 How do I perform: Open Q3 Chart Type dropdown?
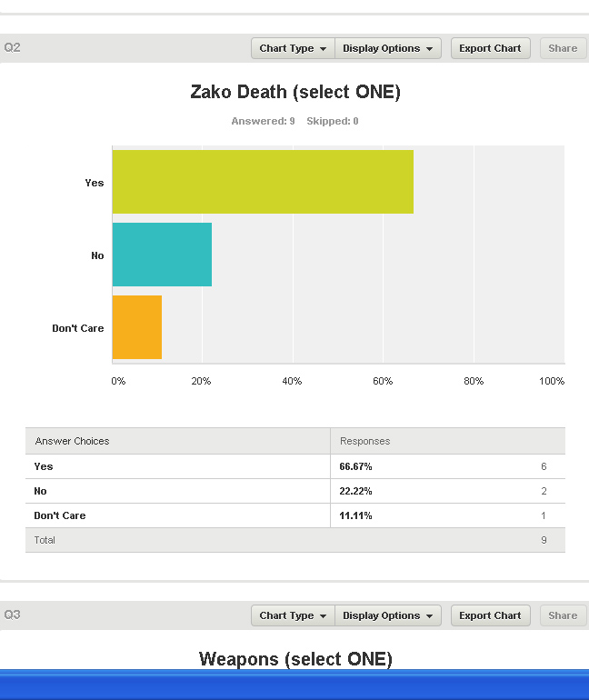tap(292, 615)
